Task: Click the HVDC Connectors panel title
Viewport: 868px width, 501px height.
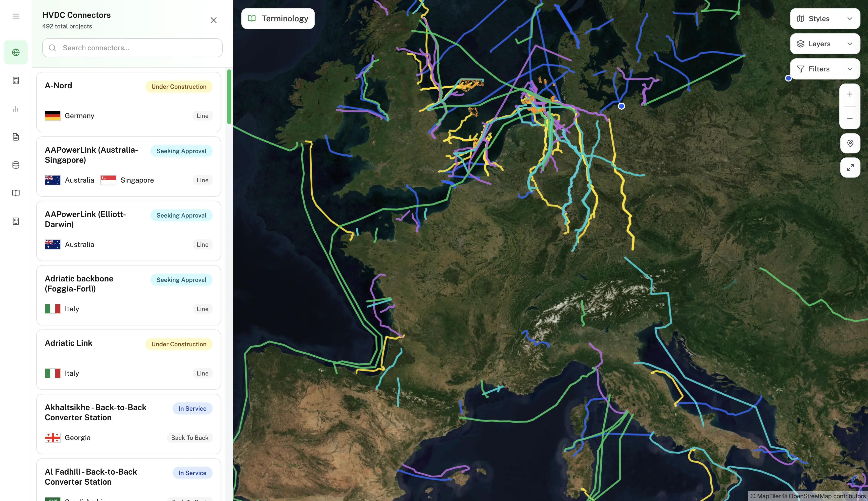Action: pos(76,15)
